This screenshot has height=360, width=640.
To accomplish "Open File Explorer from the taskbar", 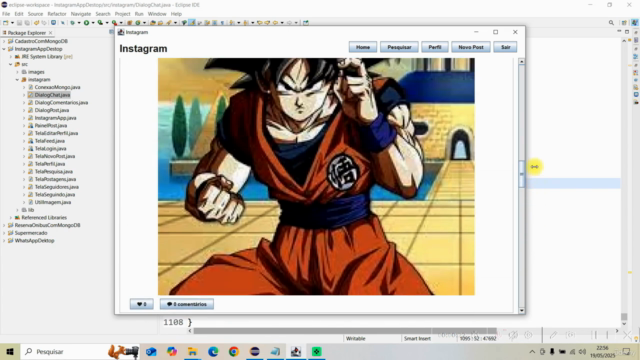I will [x=192, y=351].
